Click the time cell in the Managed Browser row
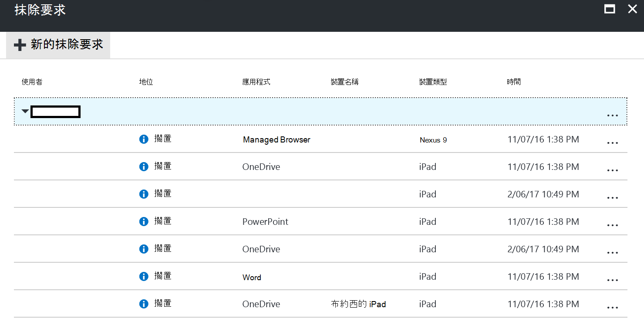 pos(543,139)
